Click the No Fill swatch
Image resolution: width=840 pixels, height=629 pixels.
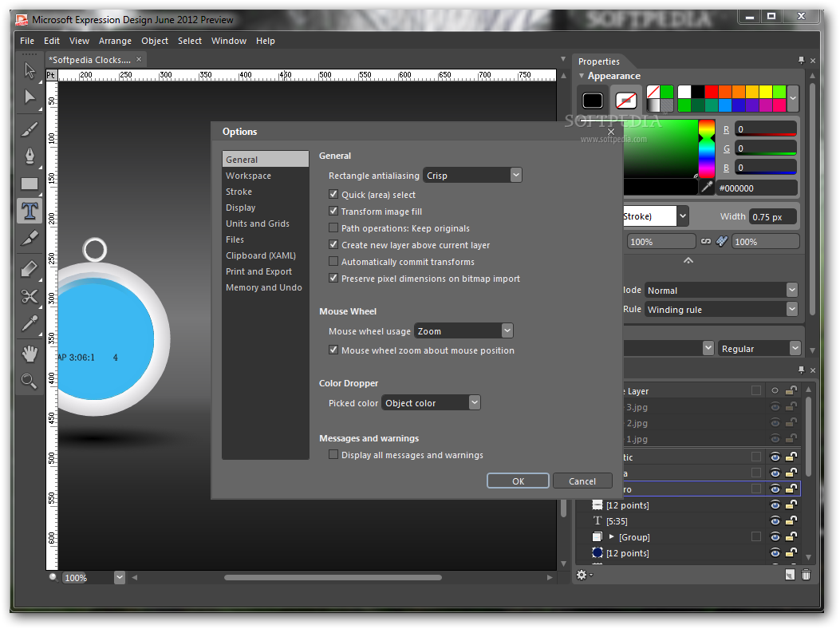pyautogui.click(x=653, y=92)
